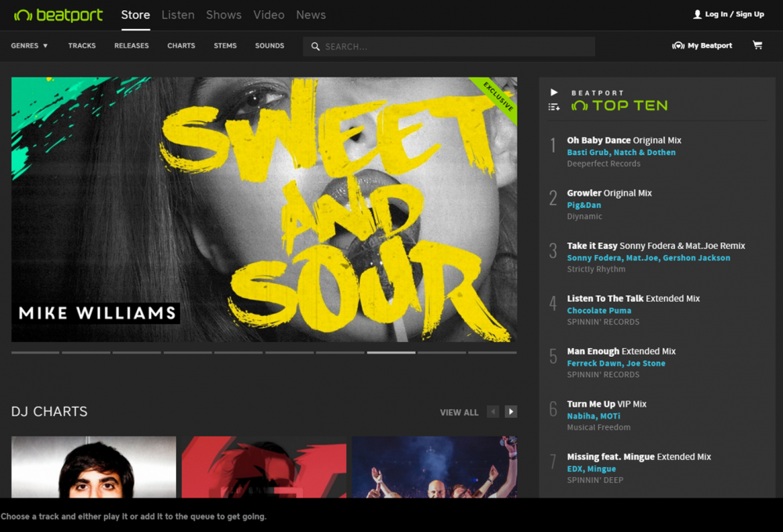Screen dimensions: 783x532
Task: Open VIEW ALL for DJ Charts
Action: tap(459, 412)
